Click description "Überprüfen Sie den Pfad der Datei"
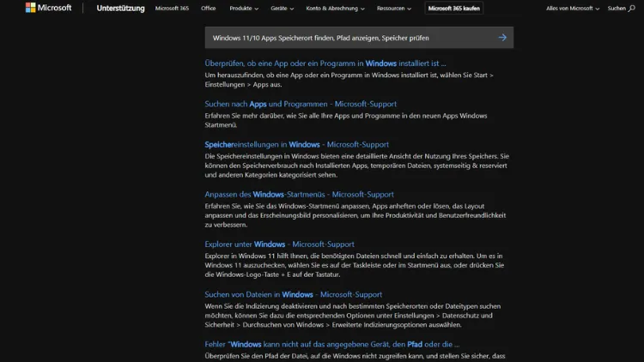The height and width of the screenshot is (362, 644). pyautogui.click(x=355, y=356)
